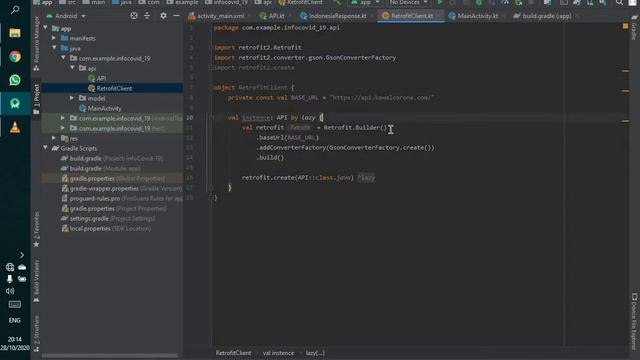Expand the model package
640x360 pixels.
72,98
